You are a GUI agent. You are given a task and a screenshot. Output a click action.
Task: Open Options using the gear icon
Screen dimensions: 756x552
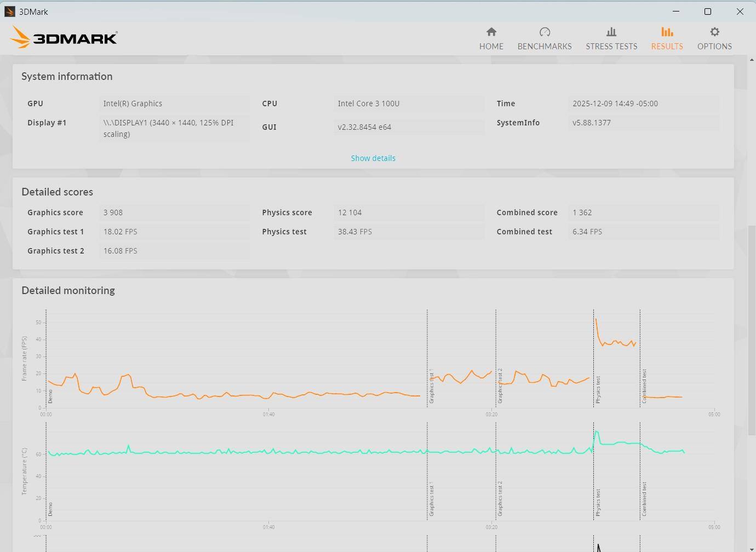(714, 32)
